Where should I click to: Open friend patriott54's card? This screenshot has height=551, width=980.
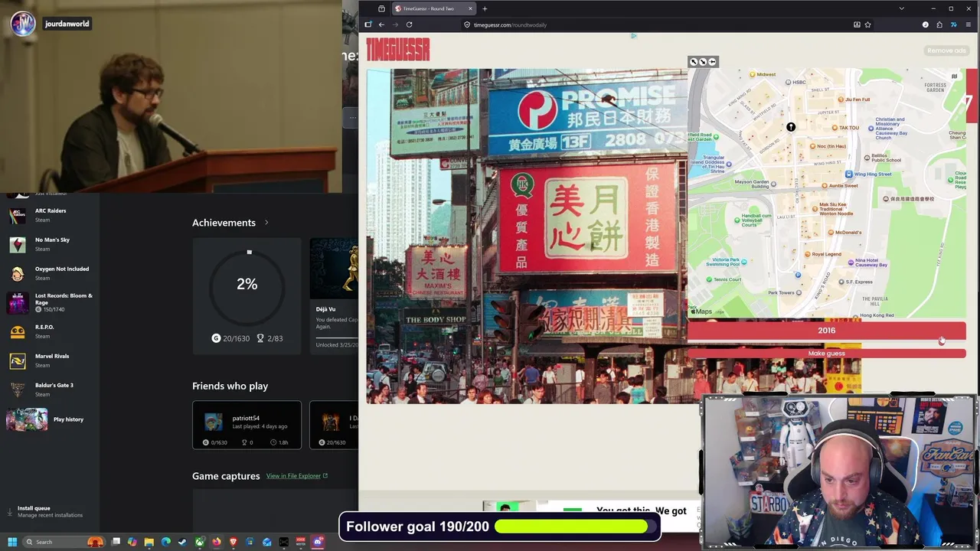click(x=247, y=425)
